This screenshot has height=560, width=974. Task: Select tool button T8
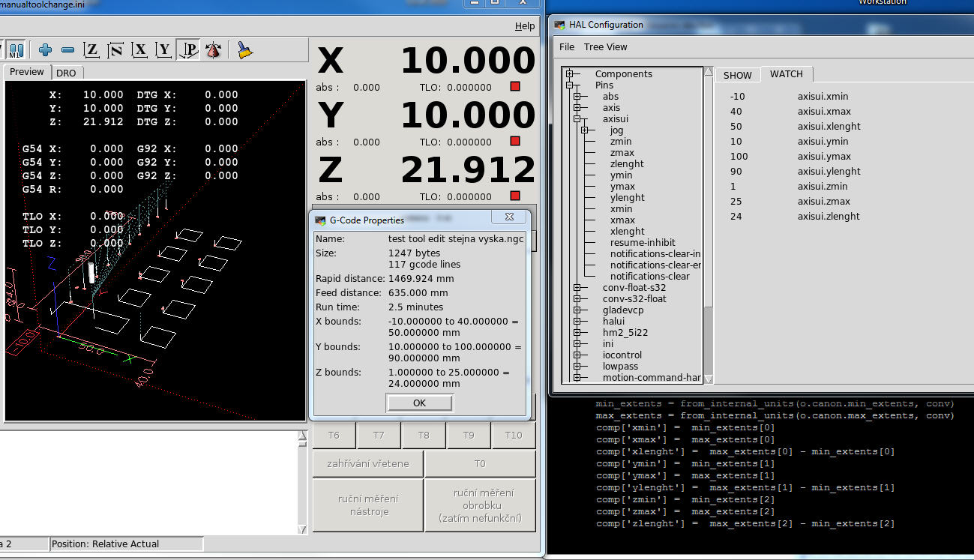point(424,436)
